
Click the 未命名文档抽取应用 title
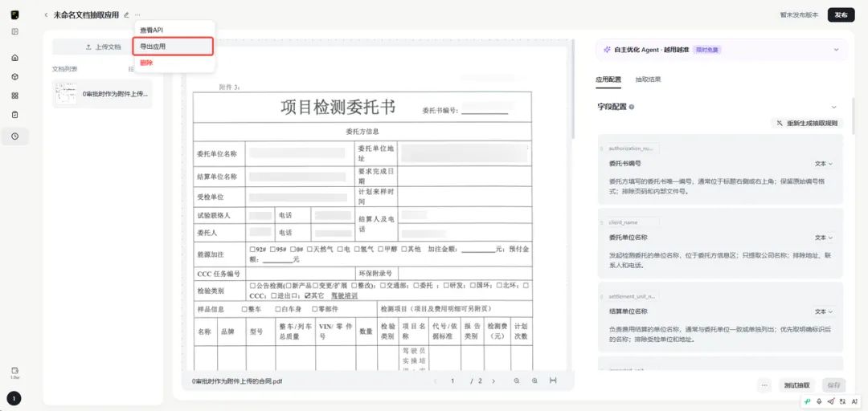coord(86,15)
